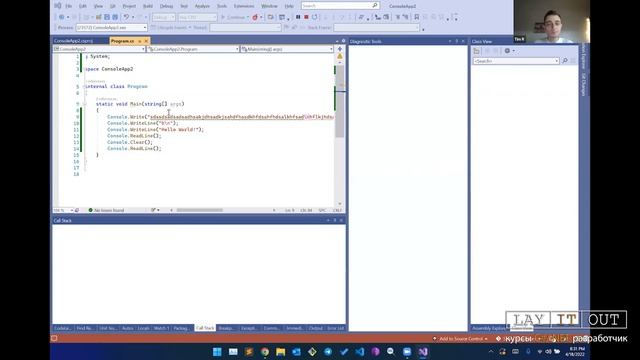The image size is (640, 360).
Task: Switch to the Output tab
Action: click(316, 328)
